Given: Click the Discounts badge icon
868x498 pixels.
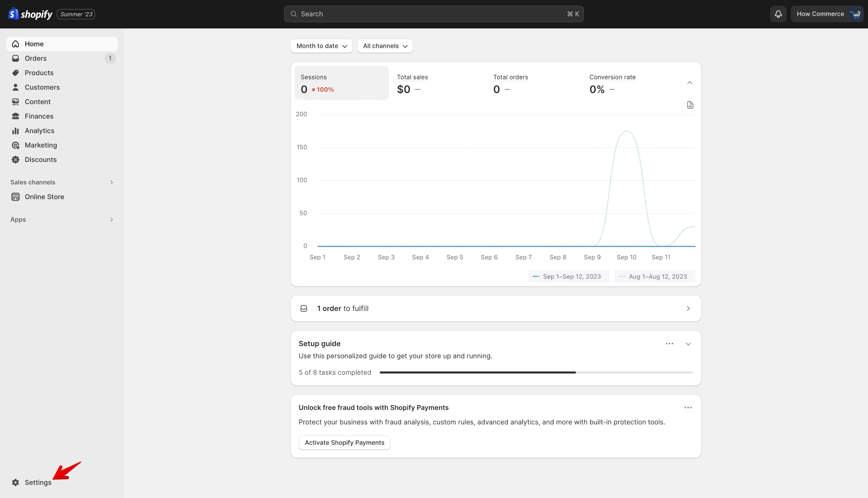Looking at the screenshot, I should 15,160.
